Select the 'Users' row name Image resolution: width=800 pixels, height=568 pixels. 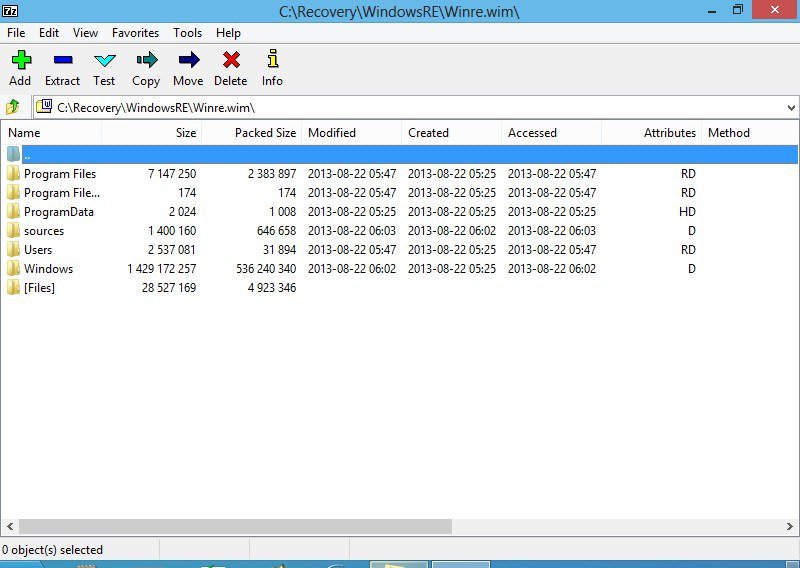(x=38, y=250)
